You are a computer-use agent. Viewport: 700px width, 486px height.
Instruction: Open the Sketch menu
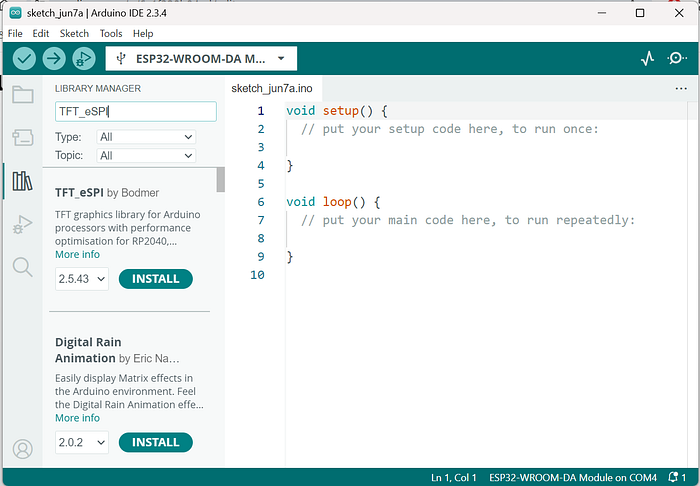(74, 33)
